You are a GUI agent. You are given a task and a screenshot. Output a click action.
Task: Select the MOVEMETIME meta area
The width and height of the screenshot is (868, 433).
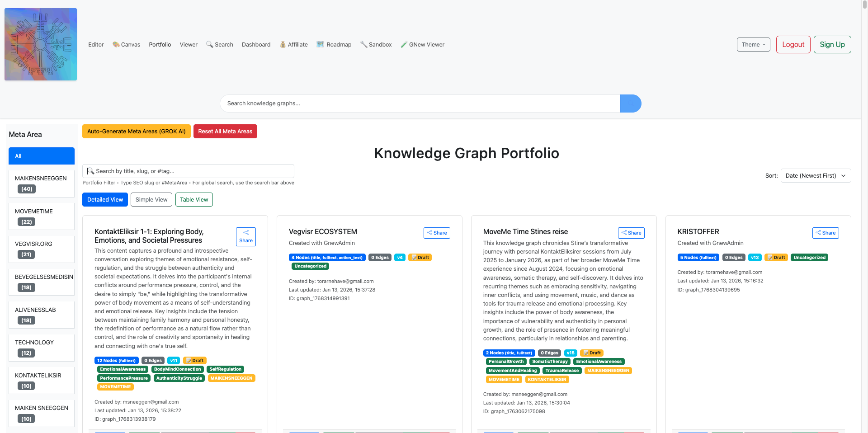pyautogui.click(x=42, y=216)
